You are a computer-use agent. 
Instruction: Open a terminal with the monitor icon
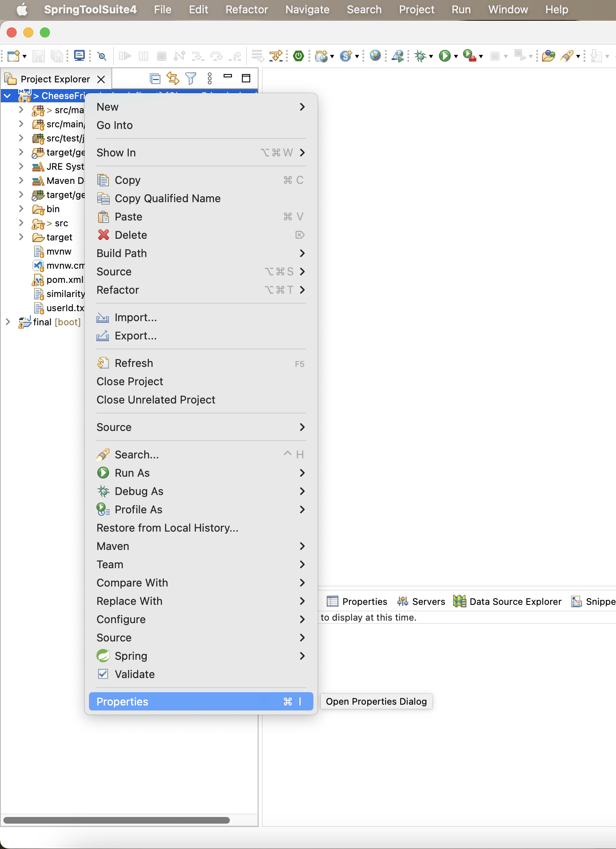79,55
